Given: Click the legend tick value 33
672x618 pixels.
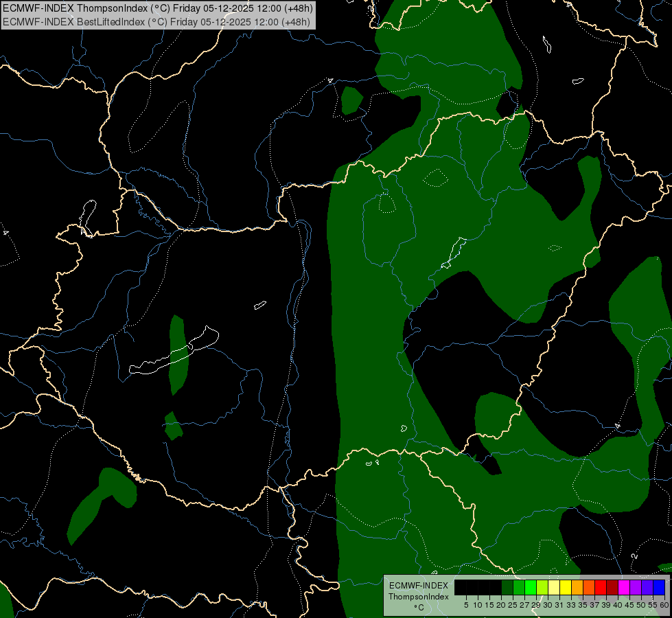Looking at the screenshot, I should [x=571, y=605].
